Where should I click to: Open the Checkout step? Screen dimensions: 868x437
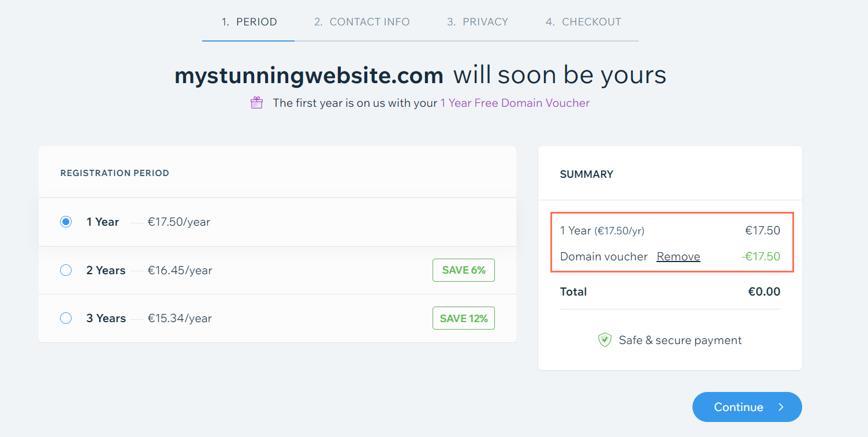[583, 21]
